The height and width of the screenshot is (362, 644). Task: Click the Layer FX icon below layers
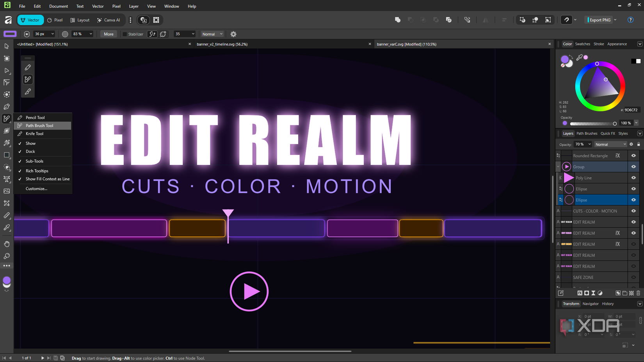(580, 293)
